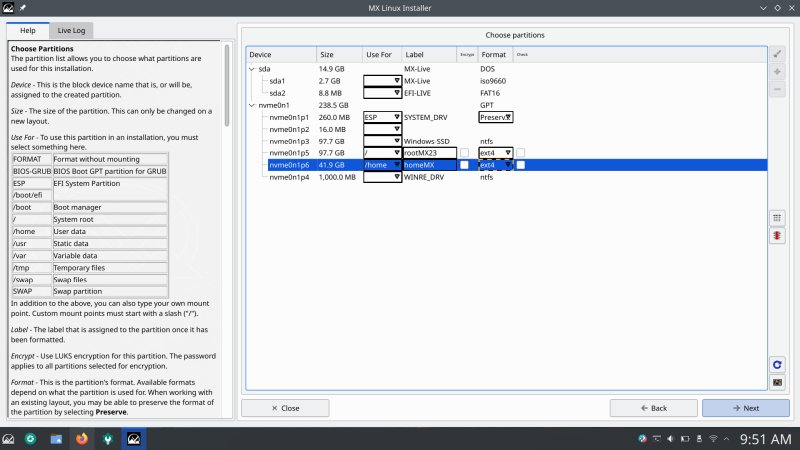The height and width of the screenshot is (450, 800).
Task: Click the green circular app icon in taskbar
Action: 31,439
